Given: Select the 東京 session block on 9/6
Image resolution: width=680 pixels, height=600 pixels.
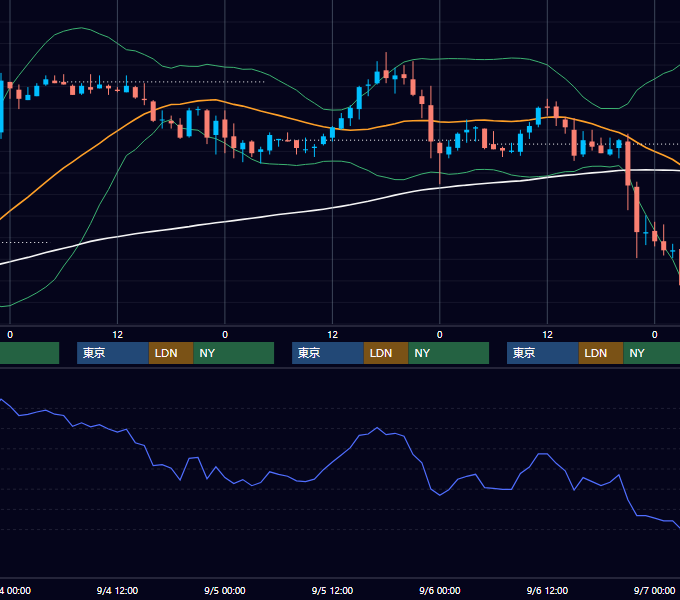Looking at the screenshot, I should point(543,353).
